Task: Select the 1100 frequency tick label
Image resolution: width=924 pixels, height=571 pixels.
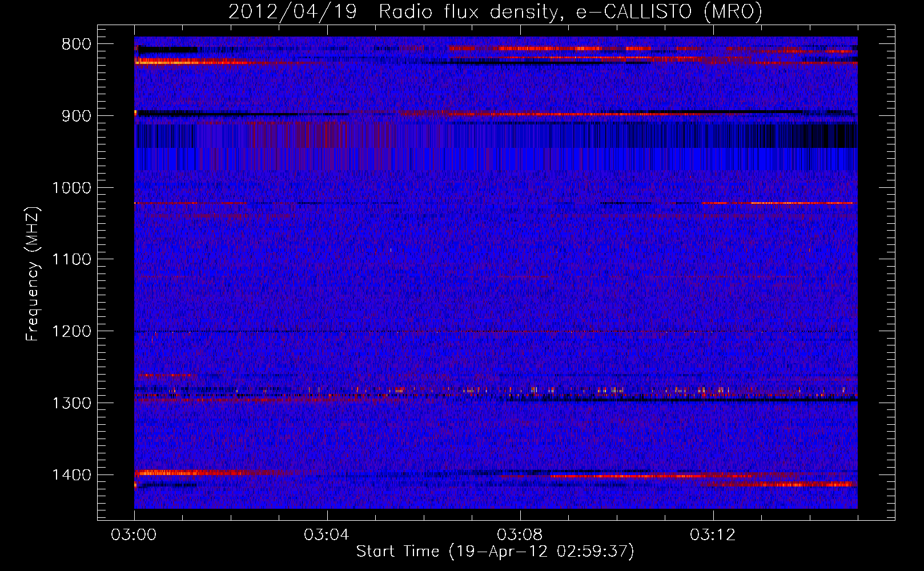Action: (x=72, y=260)
